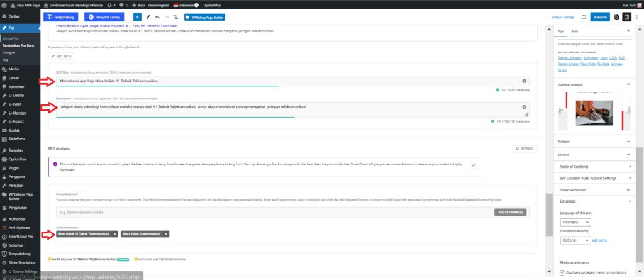Undo the last change with the arrow icon
The image size is (644, 280).
click(157, 17)
